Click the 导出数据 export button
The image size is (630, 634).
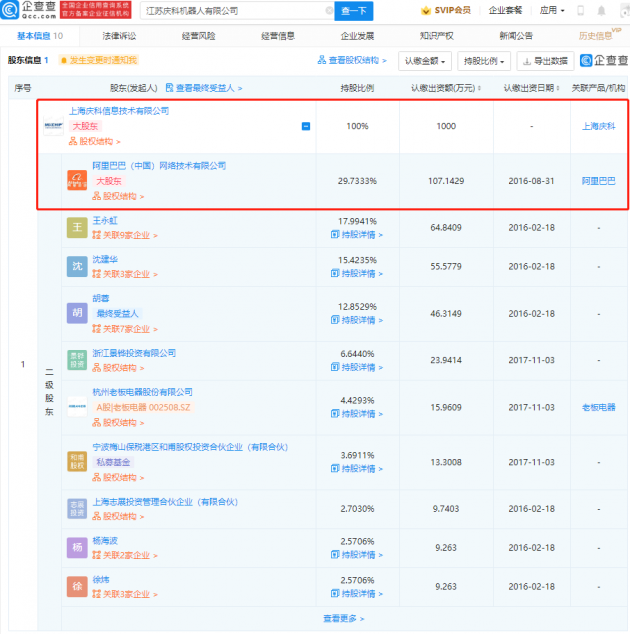coord(545,61)
